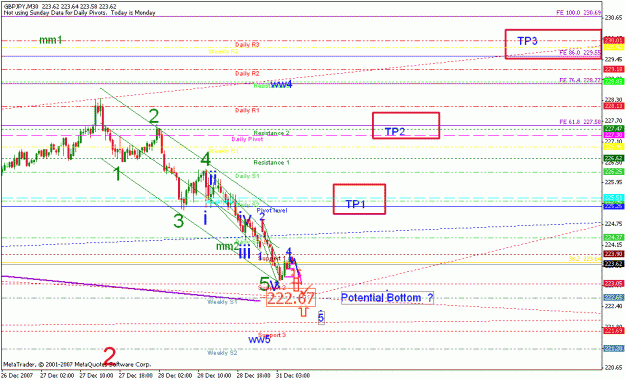Click the Daily Pivot label
Screen dimensions: 625x380
(x=247, y=139)
